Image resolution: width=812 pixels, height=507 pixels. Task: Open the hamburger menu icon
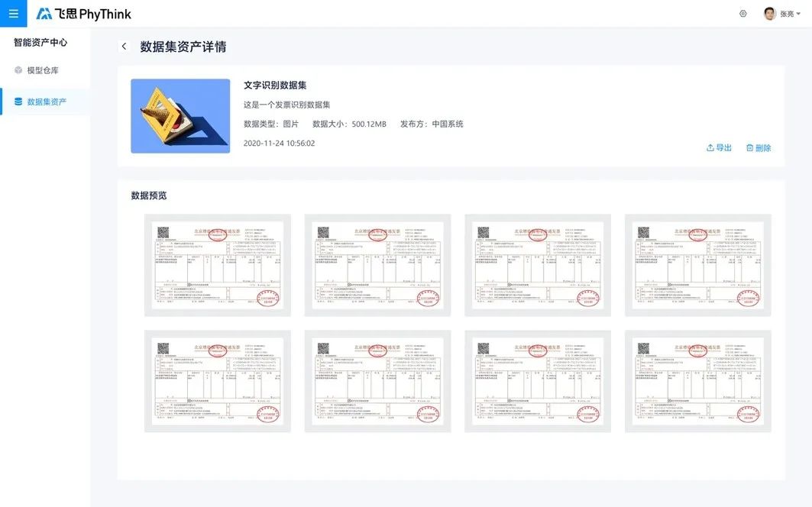coord(14,14)
